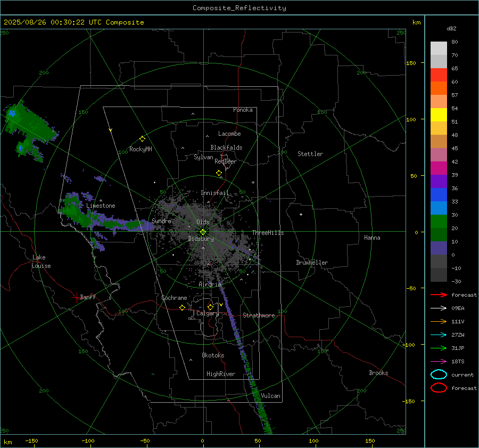Click the 2025/08/26 00:30:22 UTC timestamp
Viewport: 479px width, 448px height.
click(x=53, y=22)
